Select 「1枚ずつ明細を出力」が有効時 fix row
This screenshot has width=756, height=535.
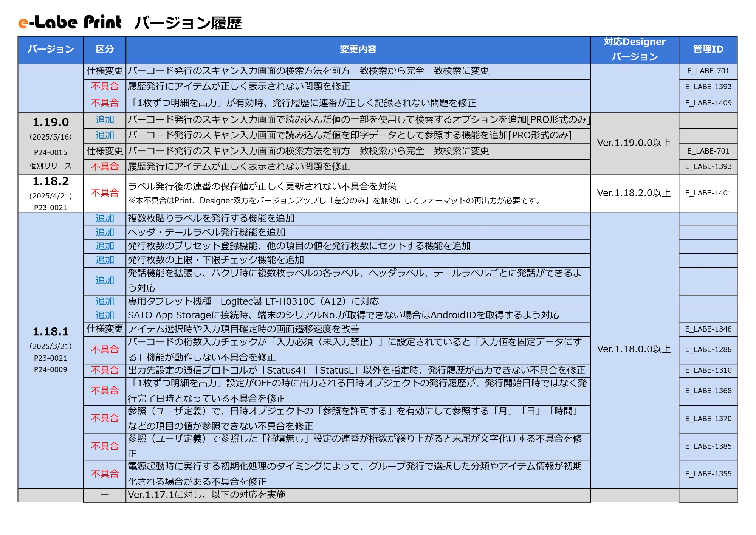tap(358, 103)
